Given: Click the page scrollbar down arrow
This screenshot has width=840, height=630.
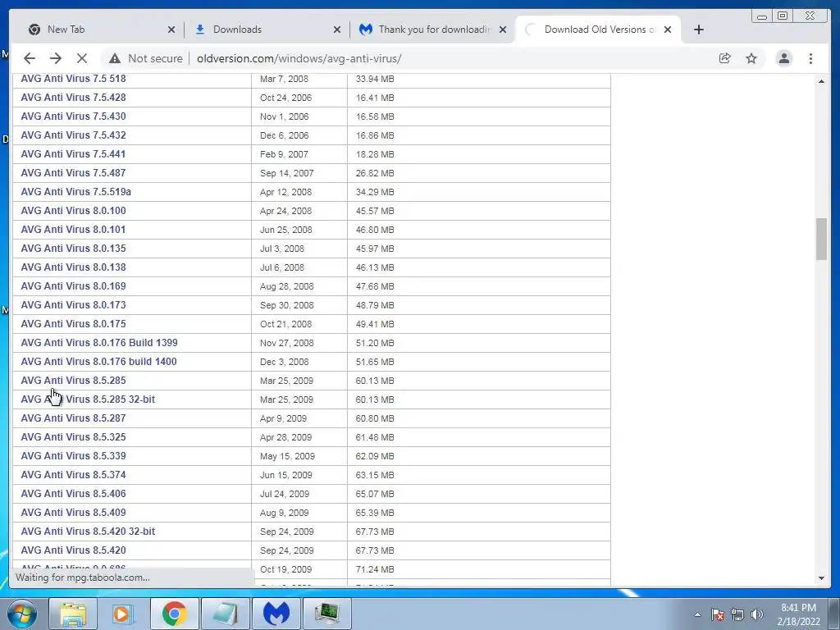Looking at the screenshot, I should [x=821, y=578].
